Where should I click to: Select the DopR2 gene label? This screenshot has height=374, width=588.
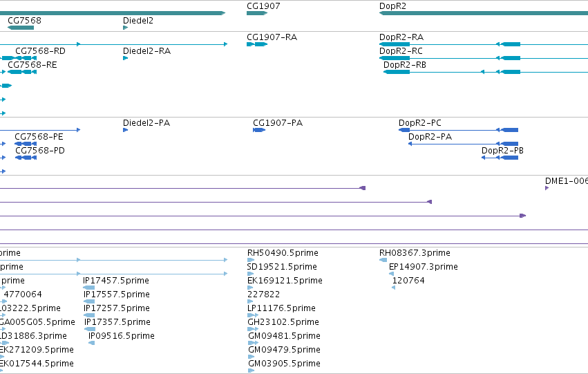click(x=392, y=6)
